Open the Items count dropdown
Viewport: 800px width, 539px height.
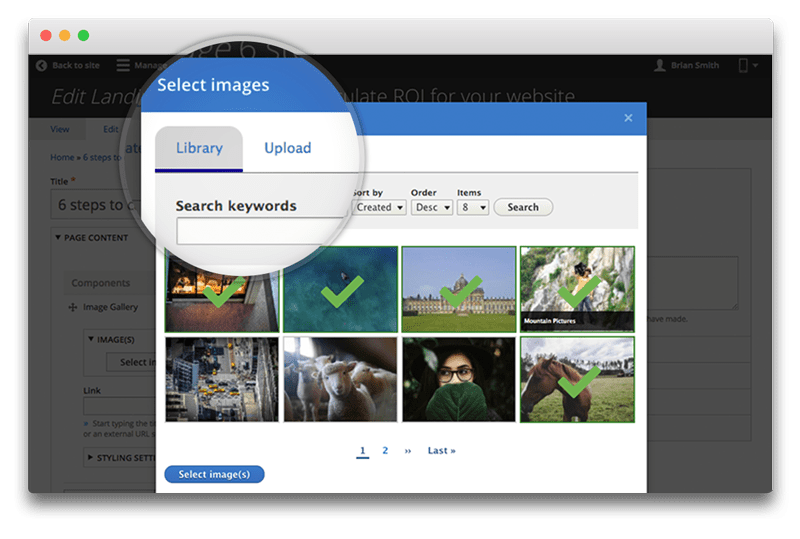pyautogui.click(x=472, y=208)
